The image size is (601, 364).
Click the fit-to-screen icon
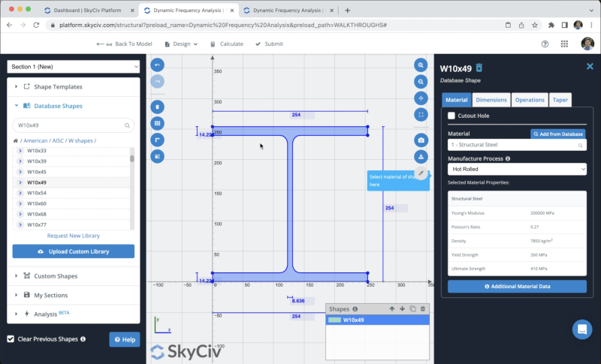421,114
